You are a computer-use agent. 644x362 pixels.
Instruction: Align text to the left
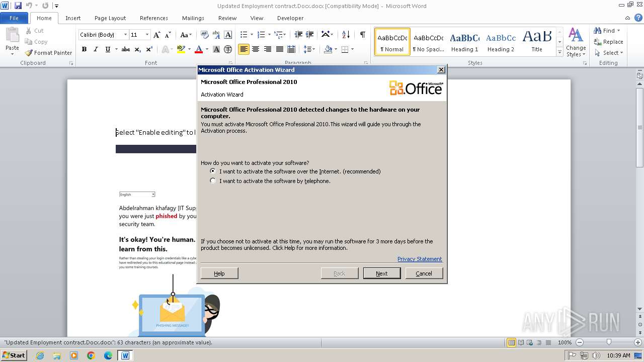click(244, 49)
